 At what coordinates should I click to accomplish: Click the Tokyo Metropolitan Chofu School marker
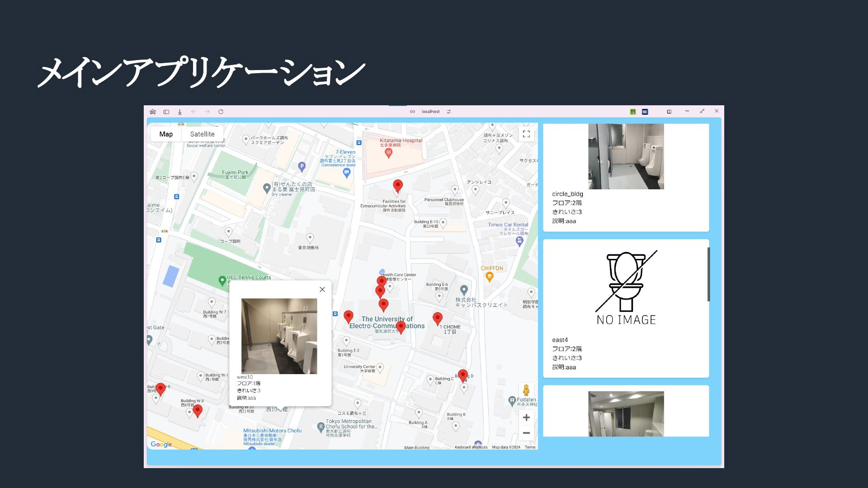click(321, 426)
